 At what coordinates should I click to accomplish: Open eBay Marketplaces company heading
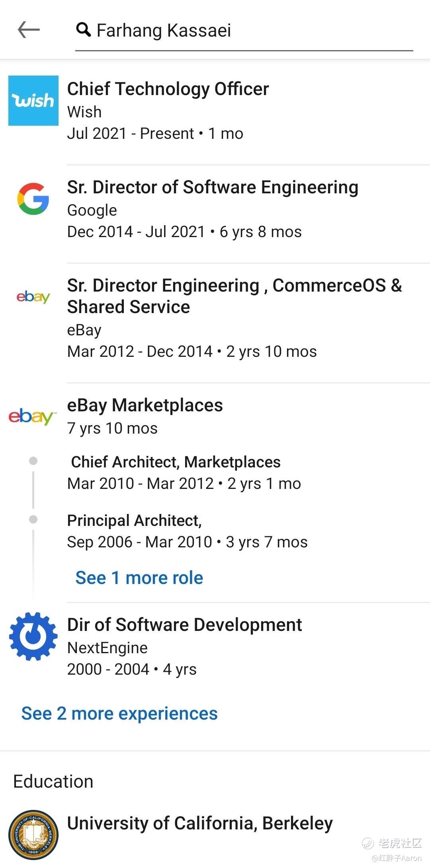pos(145,405)
